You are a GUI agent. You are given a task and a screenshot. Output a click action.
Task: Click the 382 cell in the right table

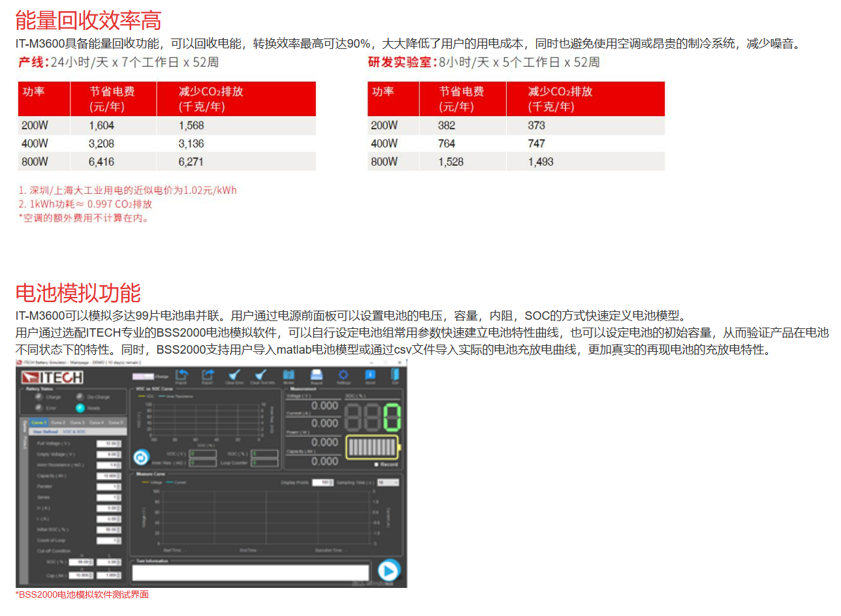click(447, 125)
